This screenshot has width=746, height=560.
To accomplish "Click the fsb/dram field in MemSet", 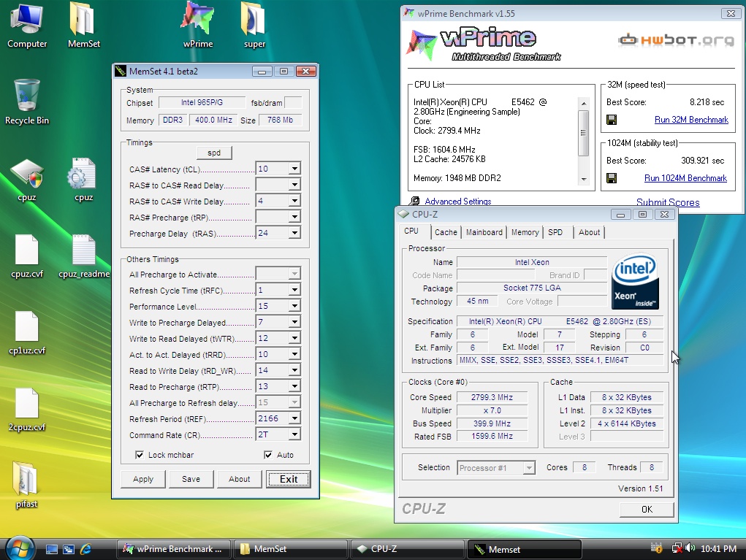I will tap(293, 103).
